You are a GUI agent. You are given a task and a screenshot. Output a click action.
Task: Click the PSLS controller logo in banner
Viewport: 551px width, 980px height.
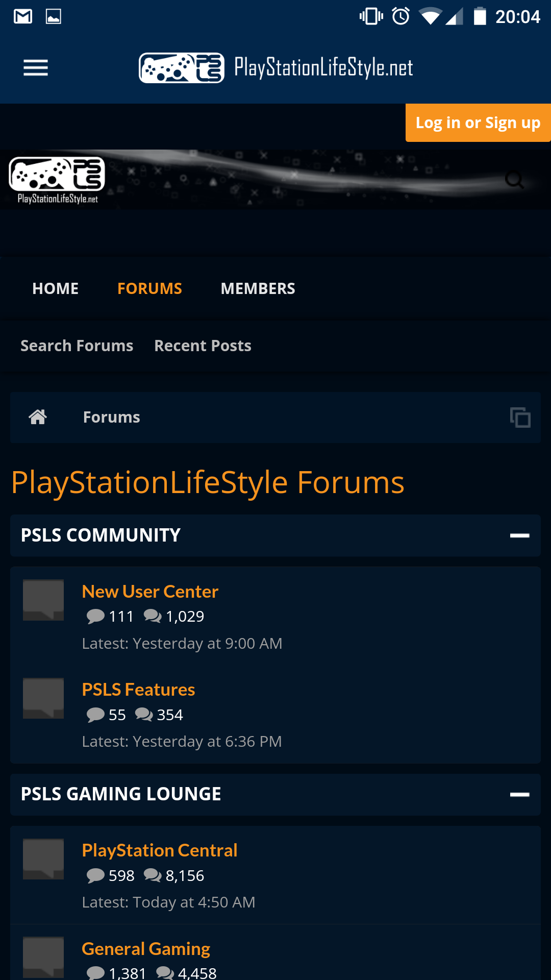pos(57,180)
